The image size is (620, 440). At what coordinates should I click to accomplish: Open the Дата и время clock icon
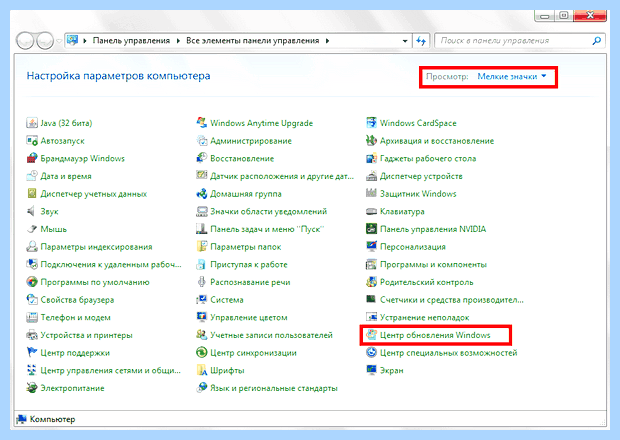32,176
